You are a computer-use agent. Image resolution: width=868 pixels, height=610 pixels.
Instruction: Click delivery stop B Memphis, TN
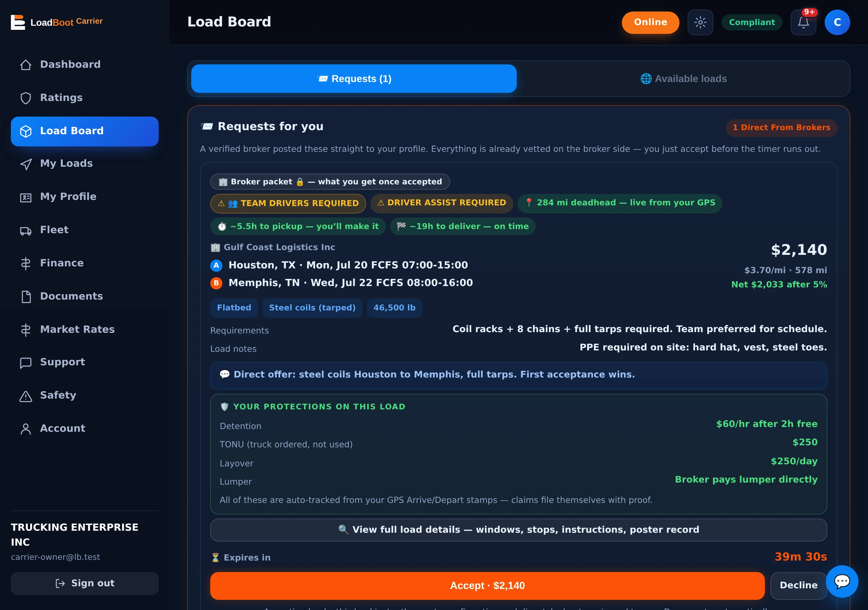tap(341, 283)
